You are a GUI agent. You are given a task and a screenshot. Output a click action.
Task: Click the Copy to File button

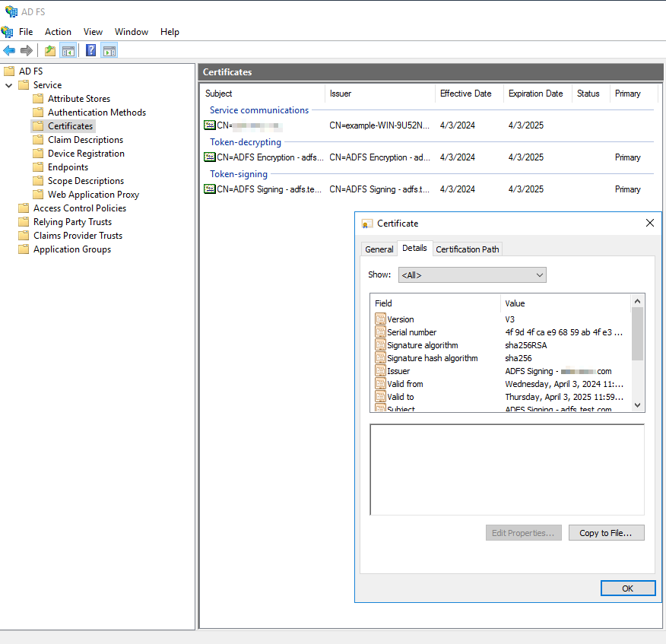coord(606,532)
